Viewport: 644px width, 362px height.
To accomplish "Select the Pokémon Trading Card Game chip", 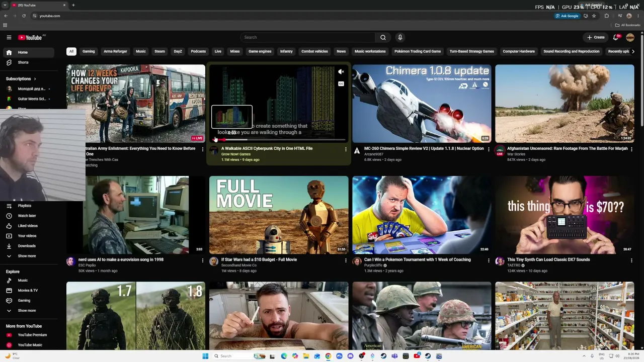I will click(x=418, y=51).
